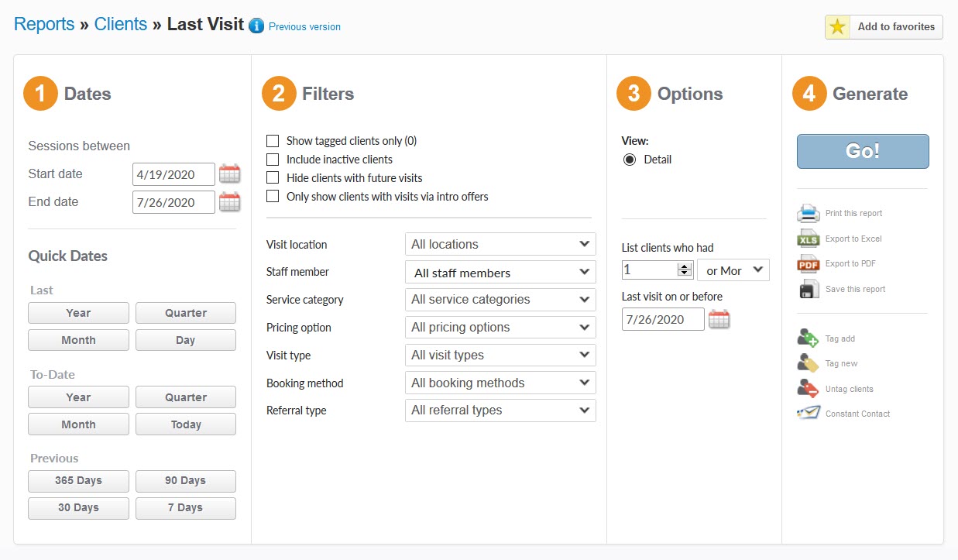This screenshot has width=958, height=560.
Task: Expand the Referral type dropdown
Action: point(500,411)
